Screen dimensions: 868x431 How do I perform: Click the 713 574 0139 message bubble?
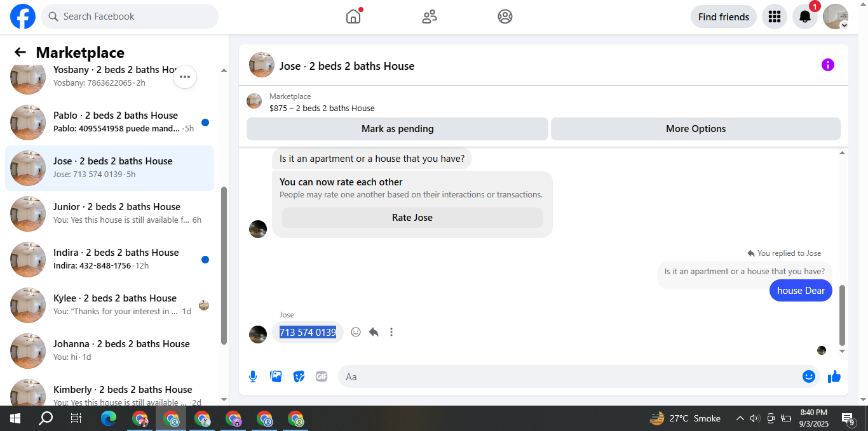coord(308,332)
